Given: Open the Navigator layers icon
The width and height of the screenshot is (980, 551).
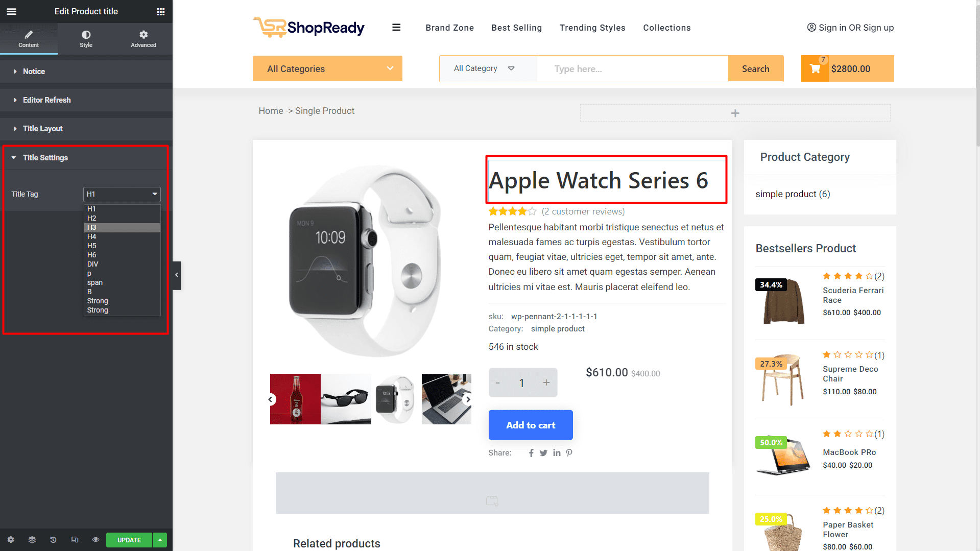Looking at the screenshot, I should point(32,540).
